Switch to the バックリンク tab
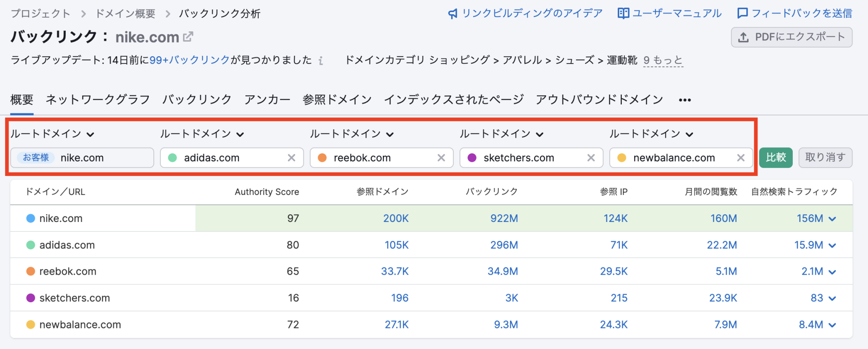The image size is (868, 349). coord(197,100)
